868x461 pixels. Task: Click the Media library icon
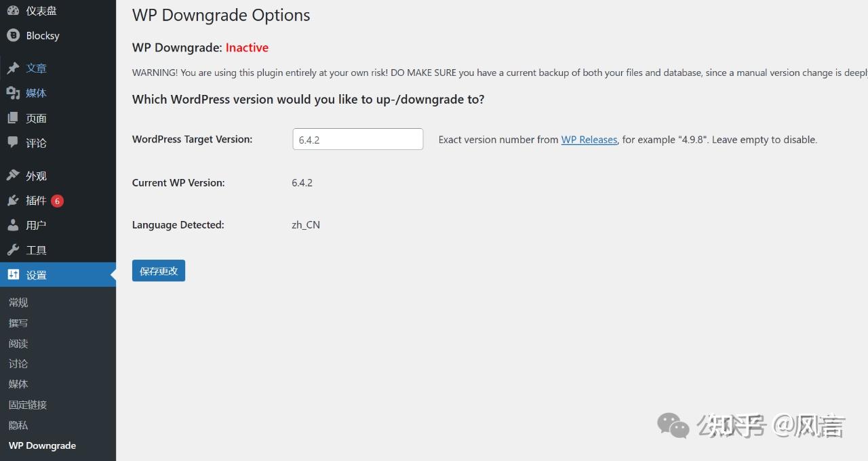point(13,93)
